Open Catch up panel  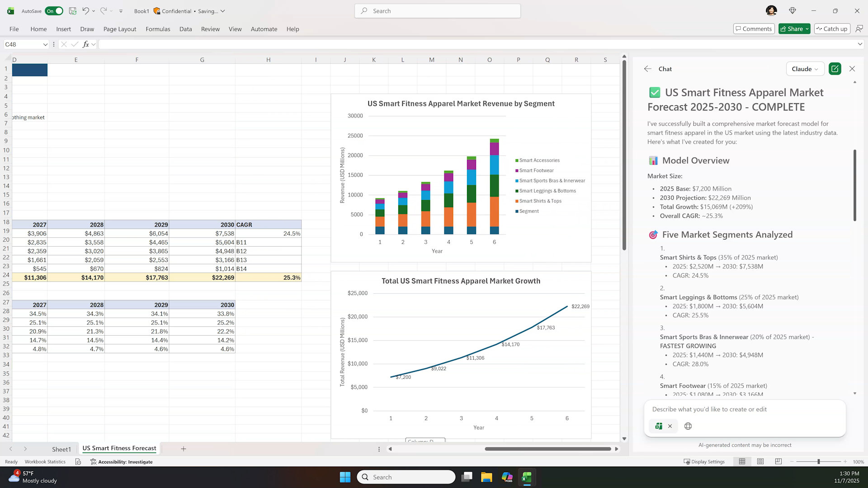tap(832, 28)
